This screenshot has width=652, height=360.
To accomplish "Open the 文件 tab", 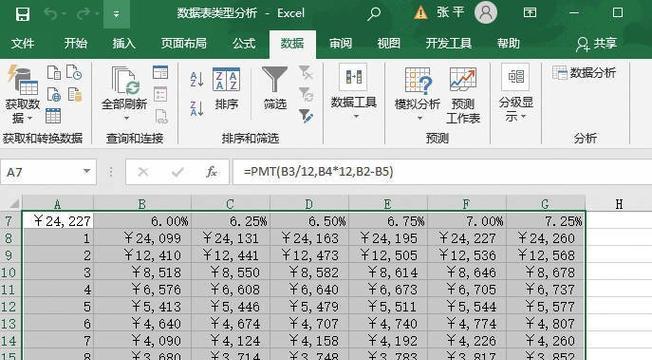I will (x=22, y=43).
